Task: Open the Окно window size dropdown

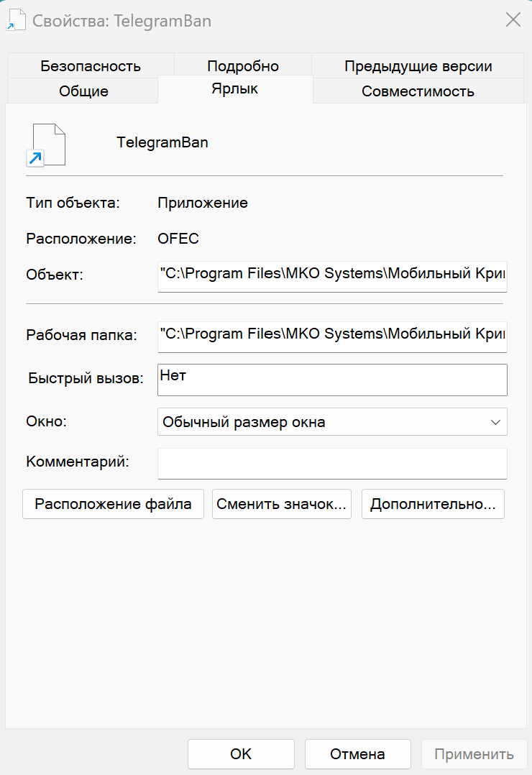Action: [332, 421]
